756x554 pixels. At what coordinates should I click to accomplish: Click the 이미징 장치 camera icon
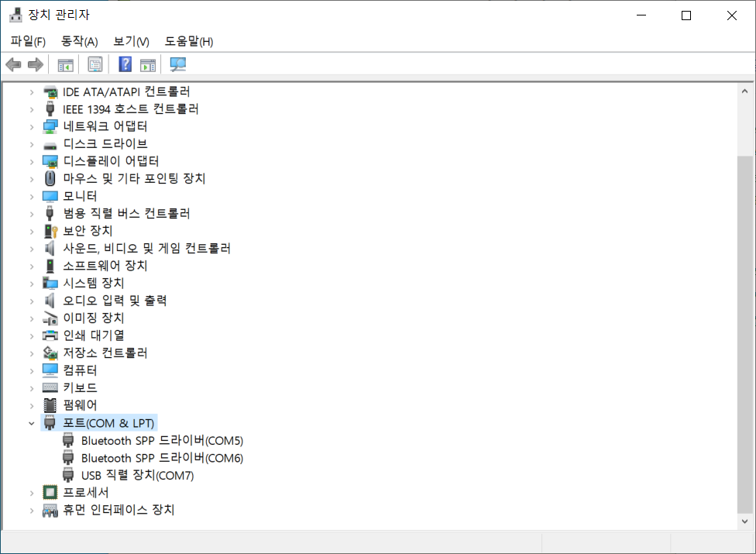click(x=50, y=318)
